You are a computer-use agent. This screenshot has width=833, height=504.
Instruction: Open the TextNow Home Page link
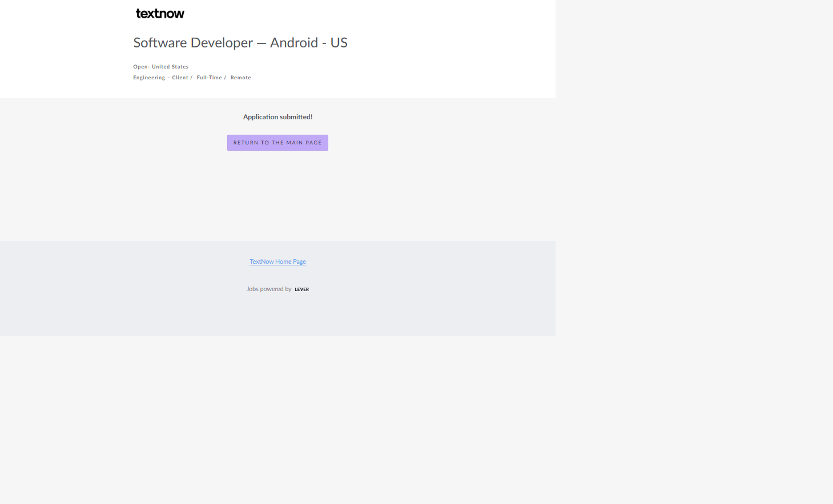[277, 261]
